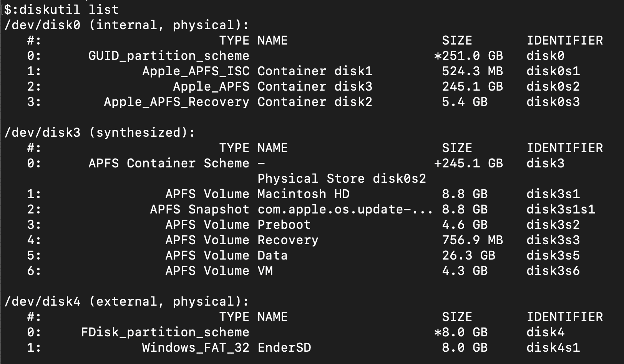Select the VM volume name
Image resolution: width=624 pixels, height=364 pixels.
(x=265, y=271)
